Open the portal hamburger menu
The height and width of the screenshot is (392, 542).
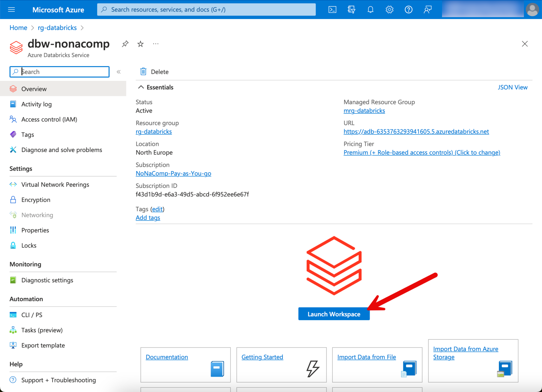click(x=11, y=10)
